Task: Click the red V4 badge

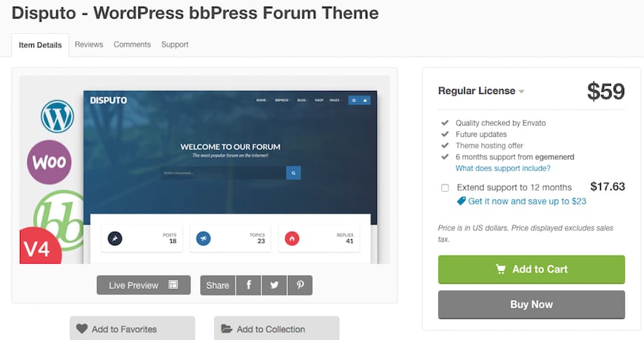Action: [40, 247]
